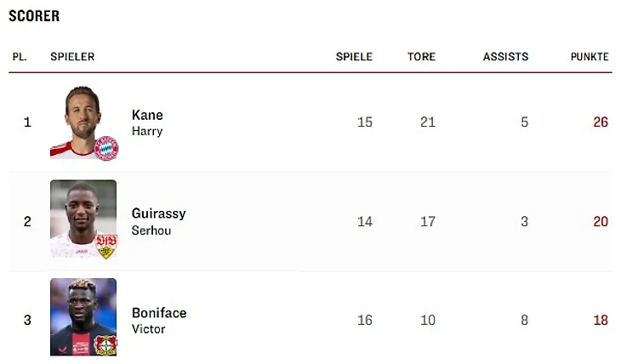Click the Bayer Leverkusen club badge

click(106, 344)
